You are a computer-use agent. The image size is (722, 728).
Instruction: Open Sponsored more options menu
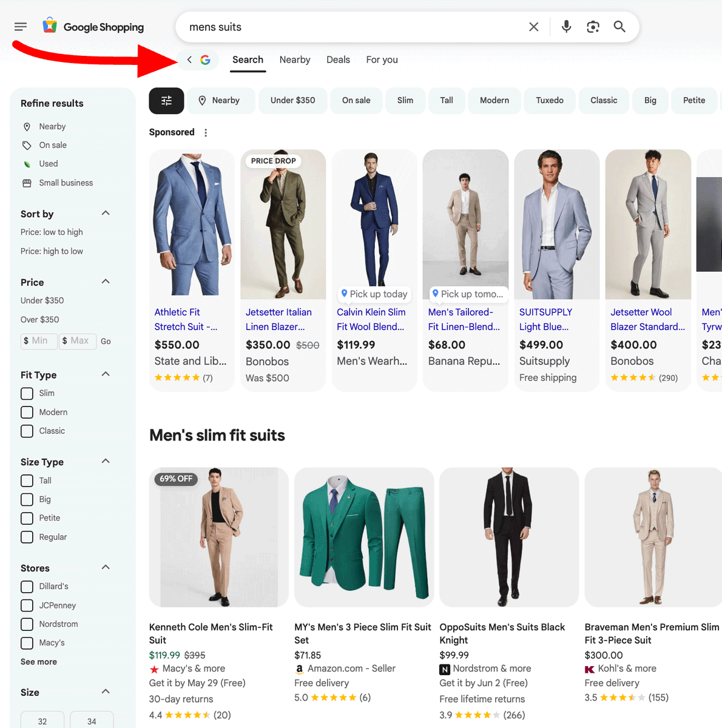(x=206, y=133)
